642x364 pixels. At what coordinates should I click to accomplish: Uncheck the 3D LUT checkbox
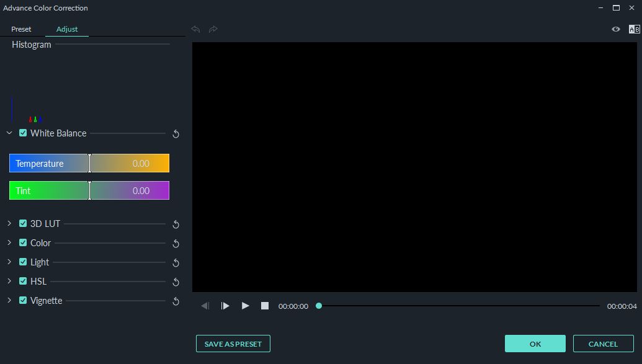23,223
